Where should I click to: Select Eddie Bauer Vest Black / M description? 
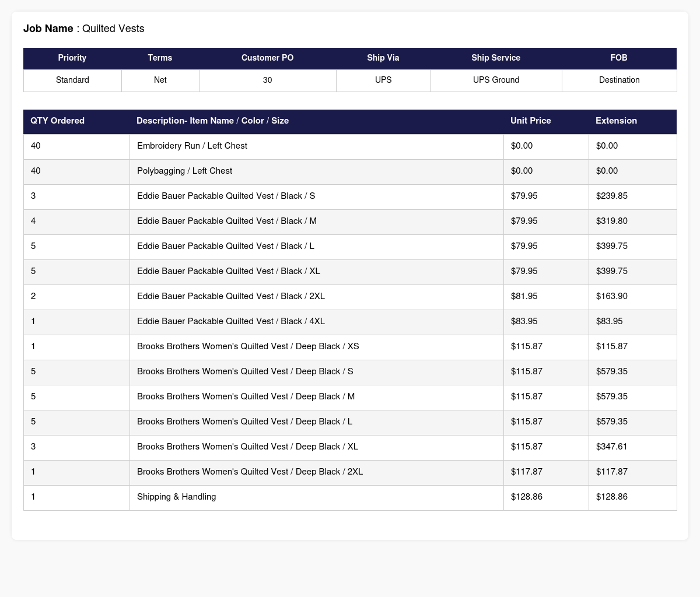click(x=227, y=221)
